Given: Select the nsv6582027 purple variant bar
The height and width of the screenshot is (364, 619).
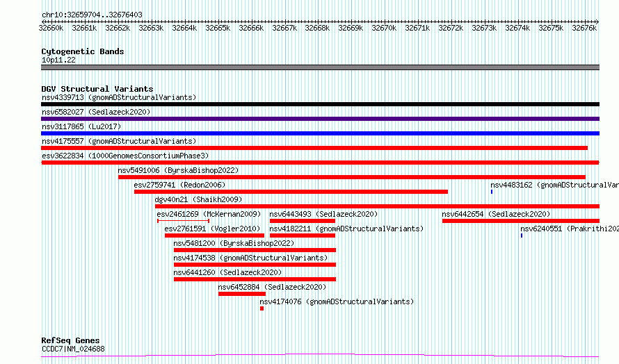Looking at the screenshot, I should pyautogui.click(x=320, y=119).
